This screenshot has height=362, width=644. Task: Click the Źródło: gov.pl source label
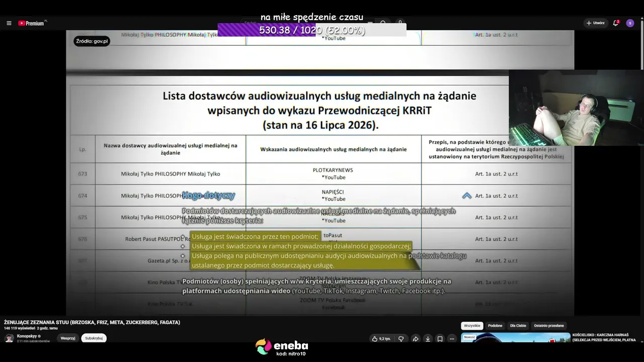[x=92, y=41]
